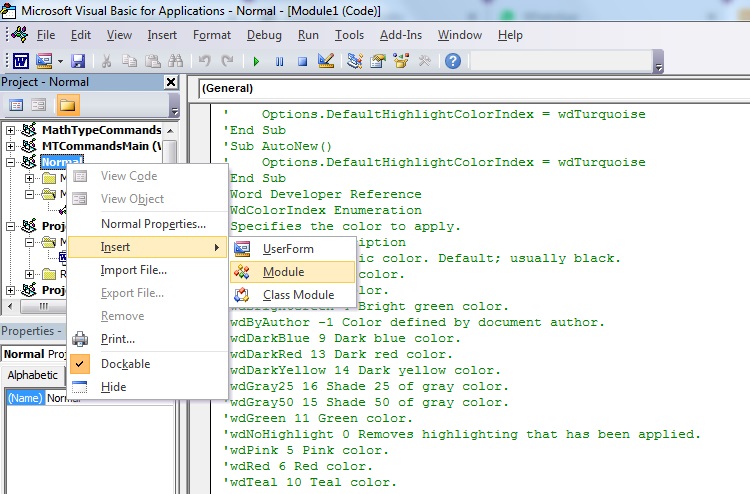Click the Project tree horizontal scroll left arrow

(x=11, y=306)
